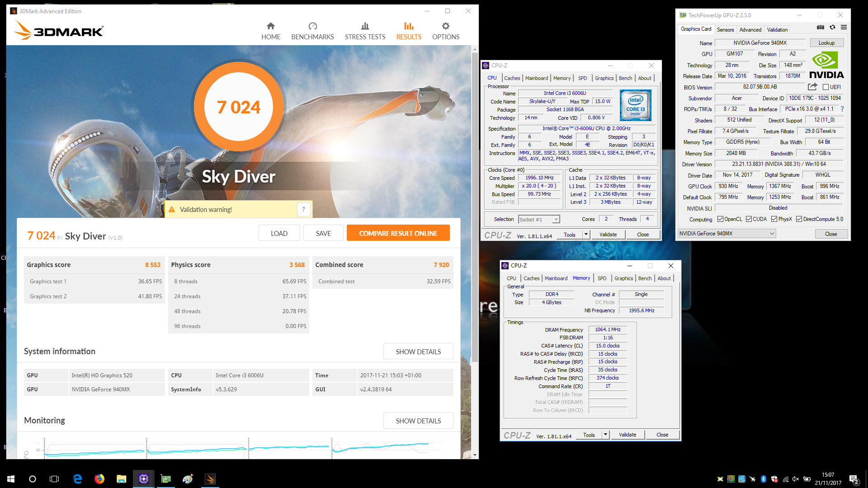Toggle the CUDA checkbox in GPU-Z
This screenshot has height=488, width=868.
(x=749, y=219)
